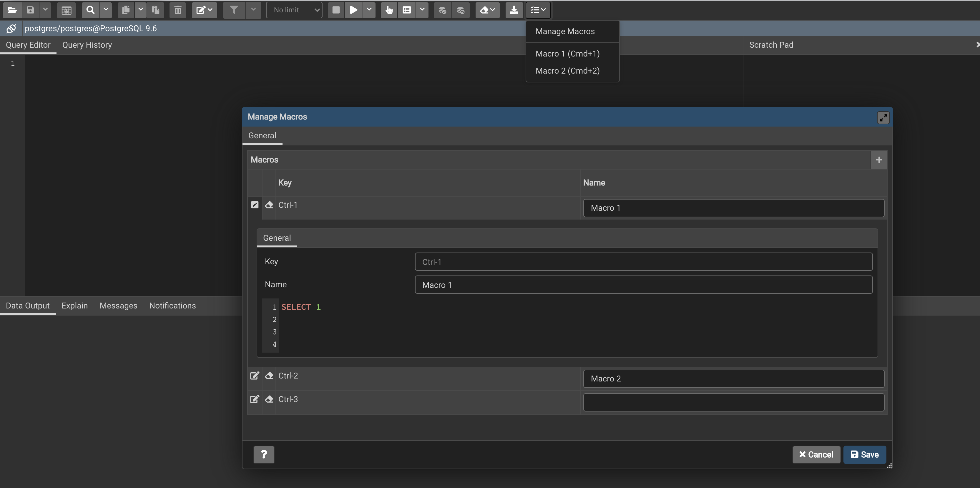
Task: Click the Cancel button in dialog
Action: [x=816, y=454]
